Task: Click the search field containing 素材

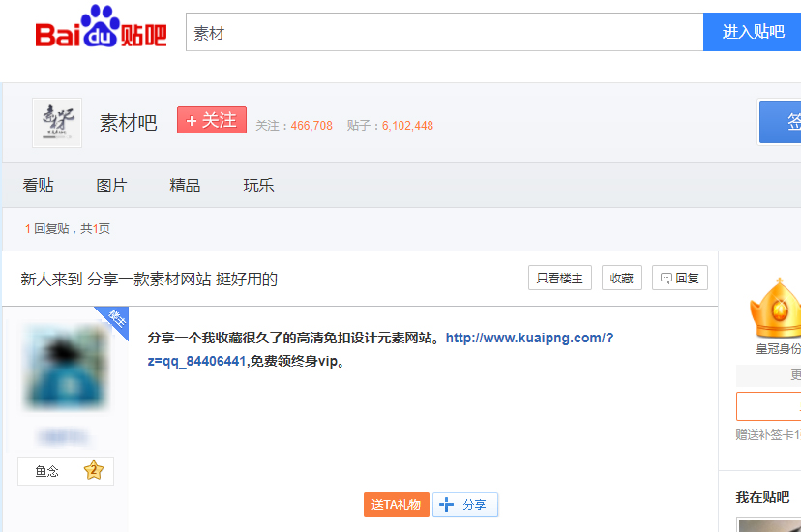Action: (x=444, y=32)
